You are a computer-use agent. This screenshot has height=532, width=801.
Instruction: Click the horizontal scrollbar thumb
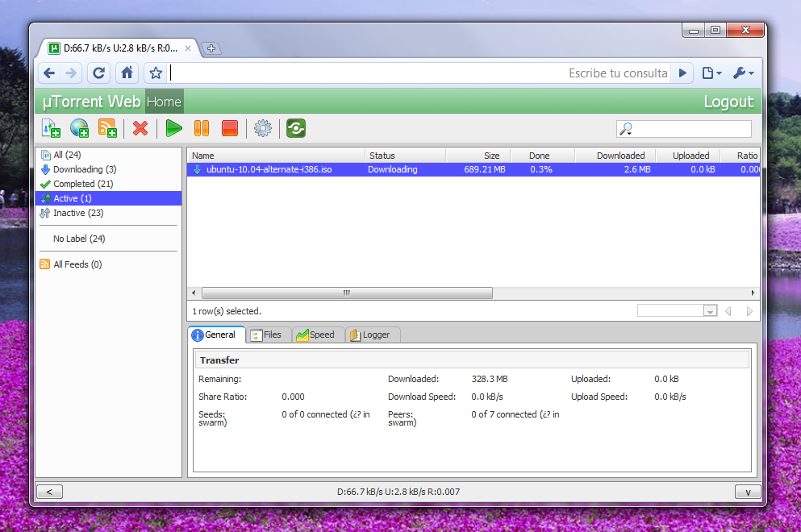click(347, 293)
